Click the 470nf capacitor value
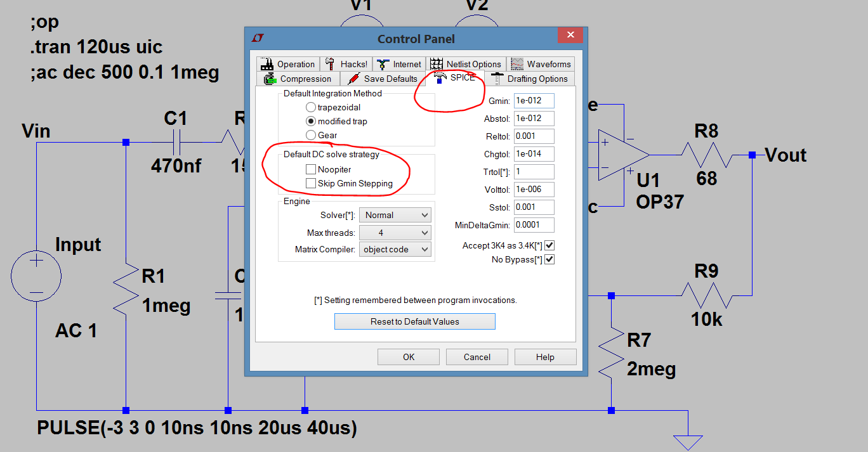Image resolution: width=868 pixels, height=452 pixels. coord(176,166)
